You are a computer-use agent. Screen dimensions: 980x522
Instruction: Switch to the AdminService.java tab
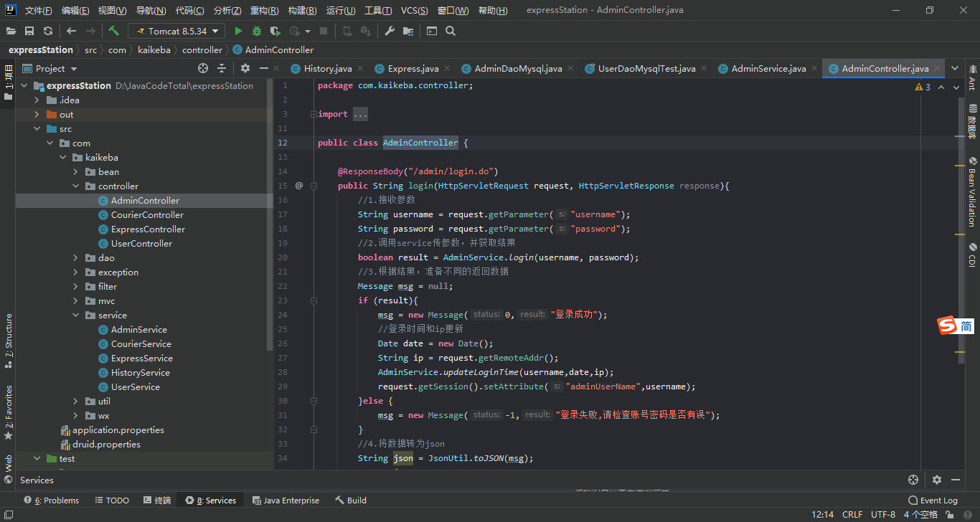coord(768,69)
